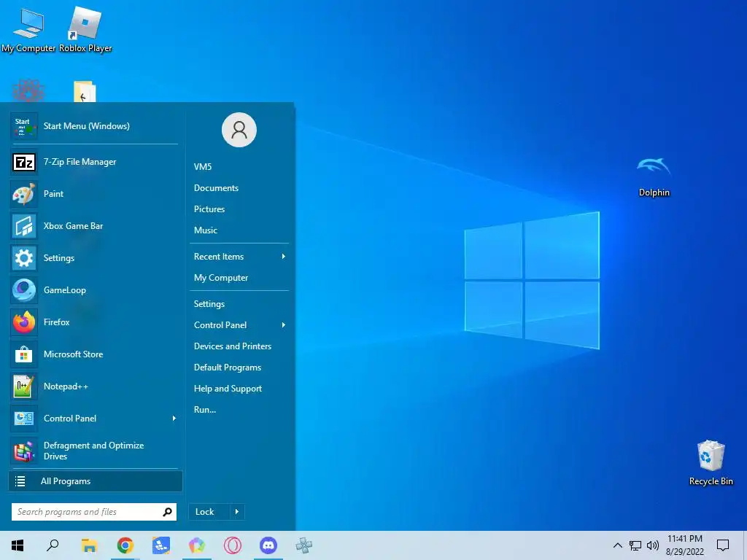Launch GameLoop from the start menu
This screenshot has width=747, height=560.
coord(94,290)
